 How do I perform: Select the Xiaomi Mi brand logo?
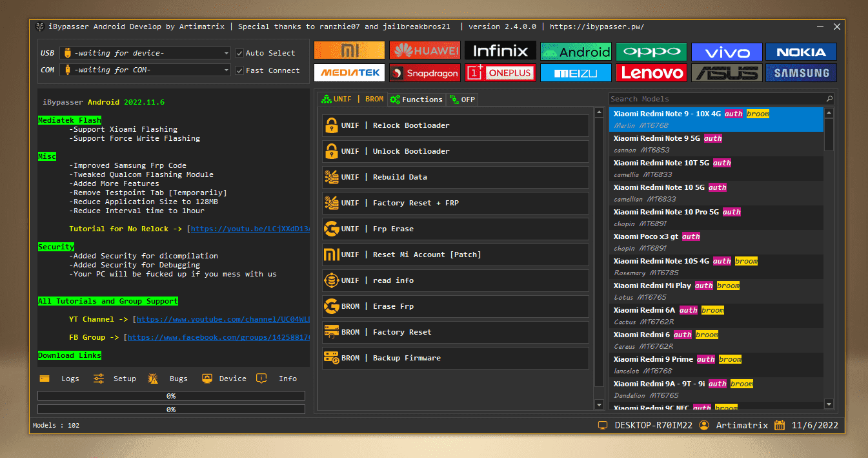[x=349, y=51]
